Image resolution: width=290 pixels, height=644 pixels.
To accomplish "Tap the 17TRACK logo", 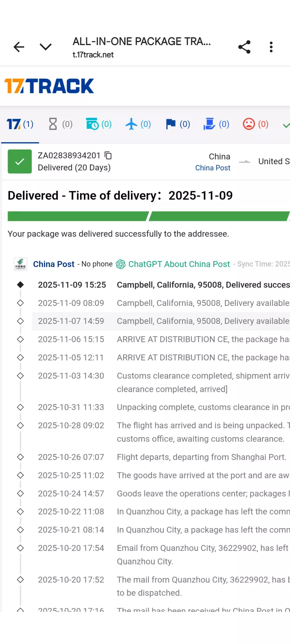I will (x=49, y=86).
